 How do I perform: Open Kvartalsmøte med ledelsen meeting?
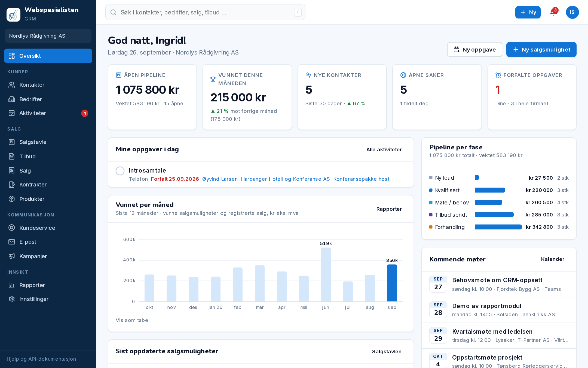click(x=499, y=336)
